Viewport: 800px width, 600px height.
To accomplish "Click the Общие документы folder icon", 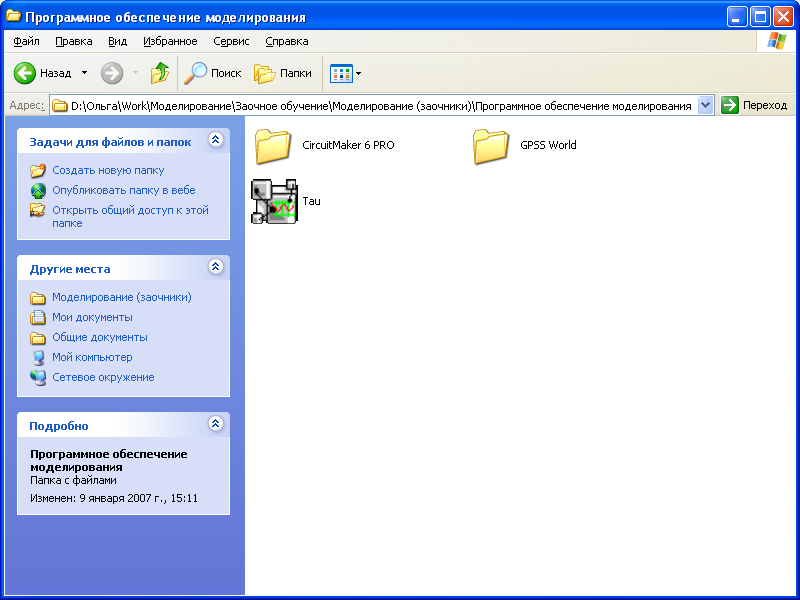I will [x=38, y=338].
